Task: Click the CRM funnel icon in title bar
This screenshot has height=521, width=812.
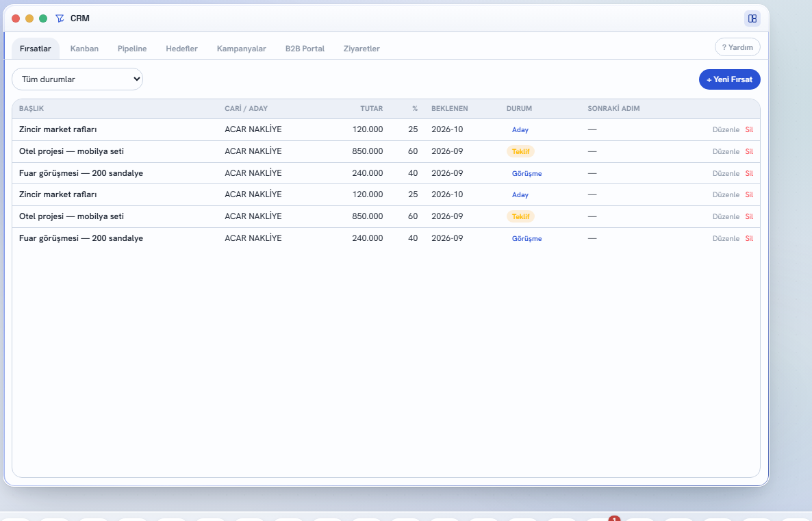Action: pos(60,18)
